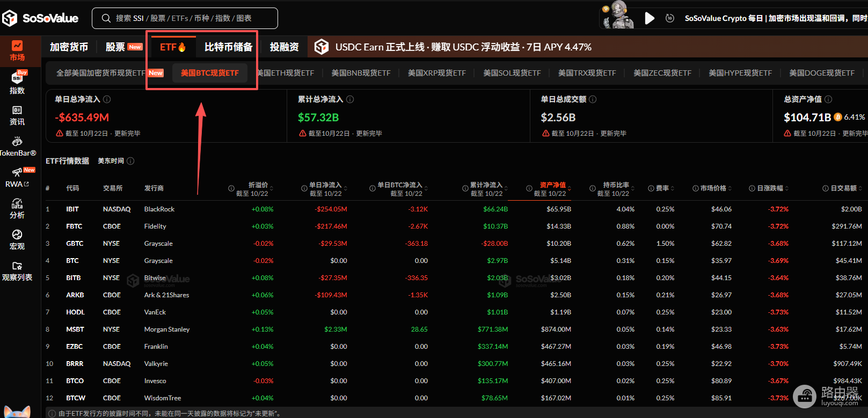
Task: Go to 资讯 news in the sidebar
Action: (17, 116)
